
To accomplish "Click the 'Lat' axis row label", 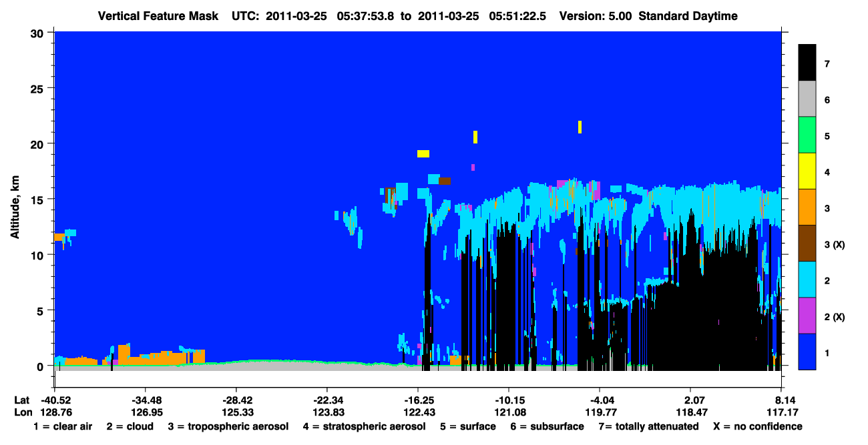I will point(21,400).
